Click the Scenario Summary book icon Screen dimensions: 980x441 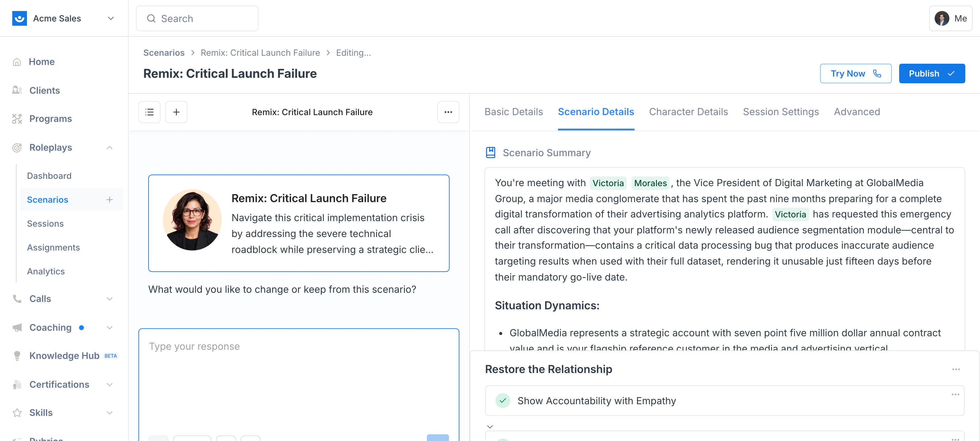click(490, 153)
